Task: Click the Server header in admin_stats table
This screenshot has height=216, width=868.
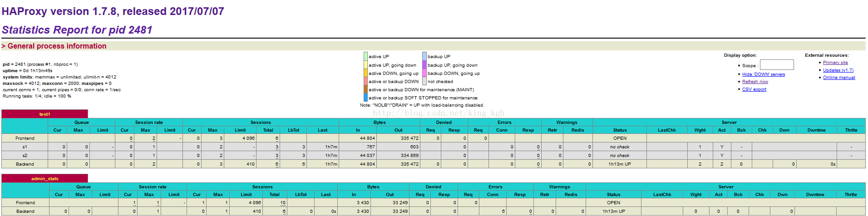Action: click(x=725, y=187)
